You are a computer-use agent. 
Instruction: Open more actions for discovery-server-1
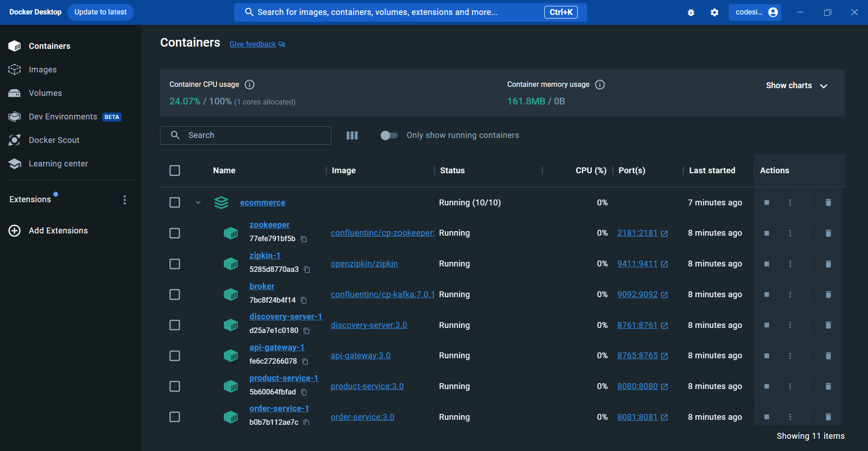[x=790, y=325]
